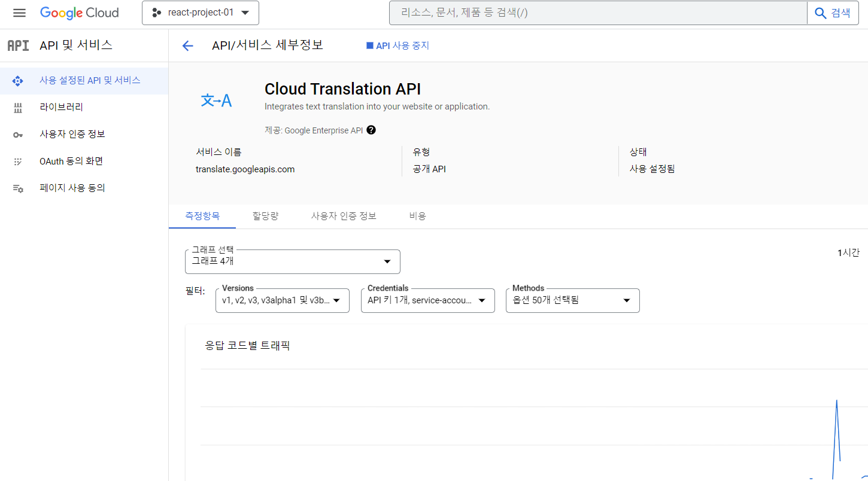The image size is (868, 481).
Task: Click the key icon in sidebar
Action: pos(18,135)
